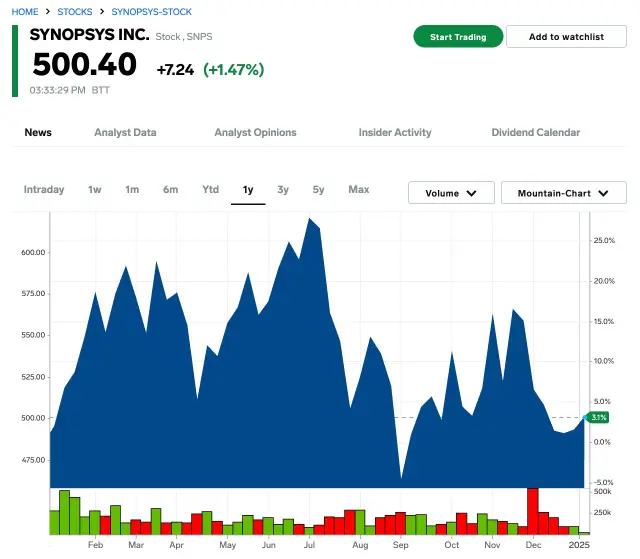Click the +7.24 price change value
Image resolution: width=640 pixels, height=559 pixels.
pyautogui.click(x=175, y=70)
